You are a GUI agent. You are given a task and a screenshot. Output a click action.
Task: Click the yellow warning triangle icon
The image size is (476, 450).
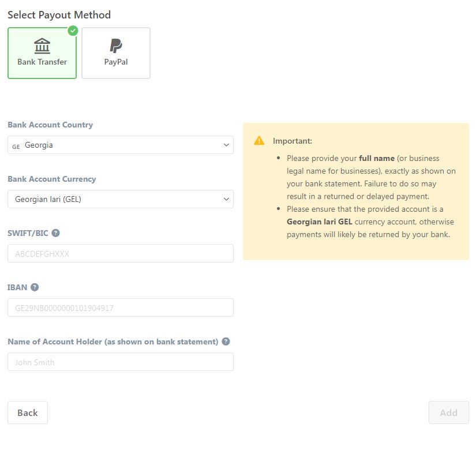pos(259,141)
